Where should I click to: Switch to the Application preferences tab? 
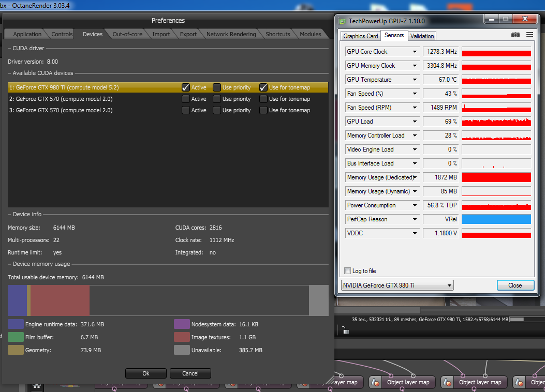pos(27,34)
